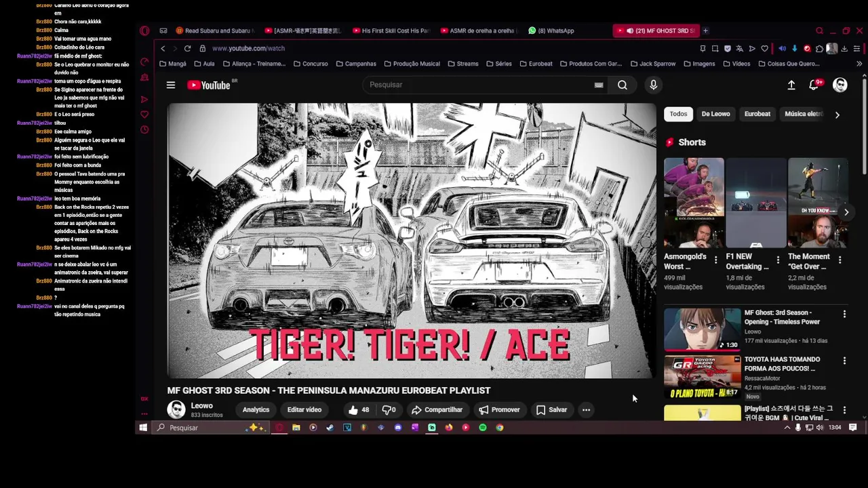Image resolution: width=868 pixels, height=488 pixels.
Task: Click the browser URL address field
Action: [x=448, y=48]
